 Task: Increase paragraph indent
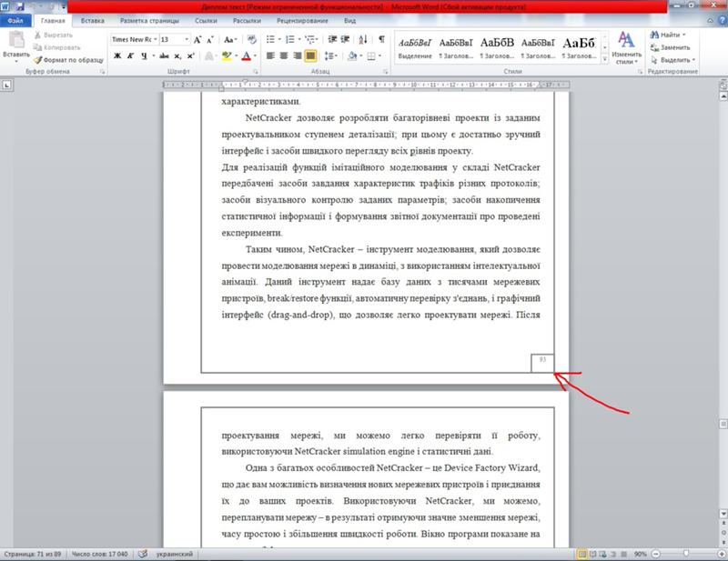pyautogui.click(x=346, y=39)
